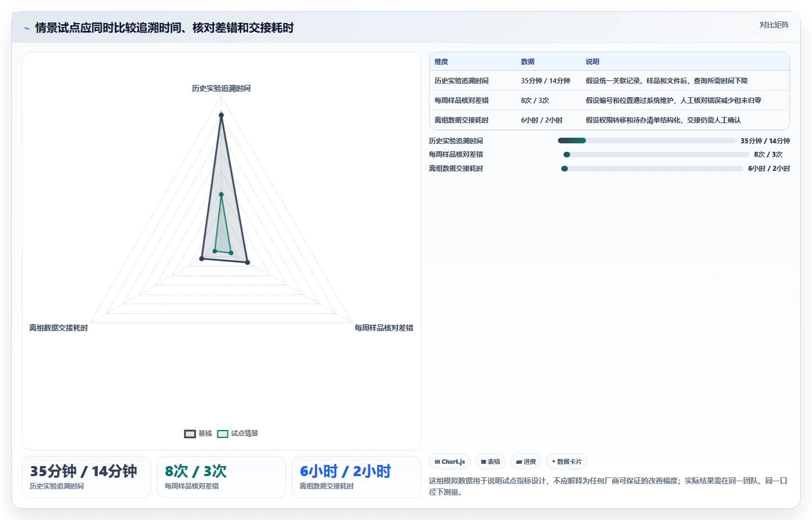
Task: Click progress value 35分钟 / 14分钟
Action: [x=765, y=141]
